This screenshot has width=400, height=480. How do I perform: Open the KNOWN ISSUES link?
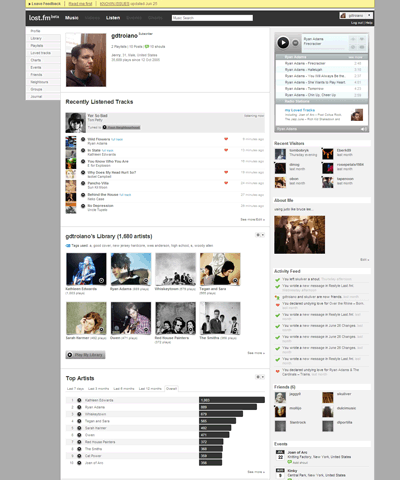pos(115,4)
